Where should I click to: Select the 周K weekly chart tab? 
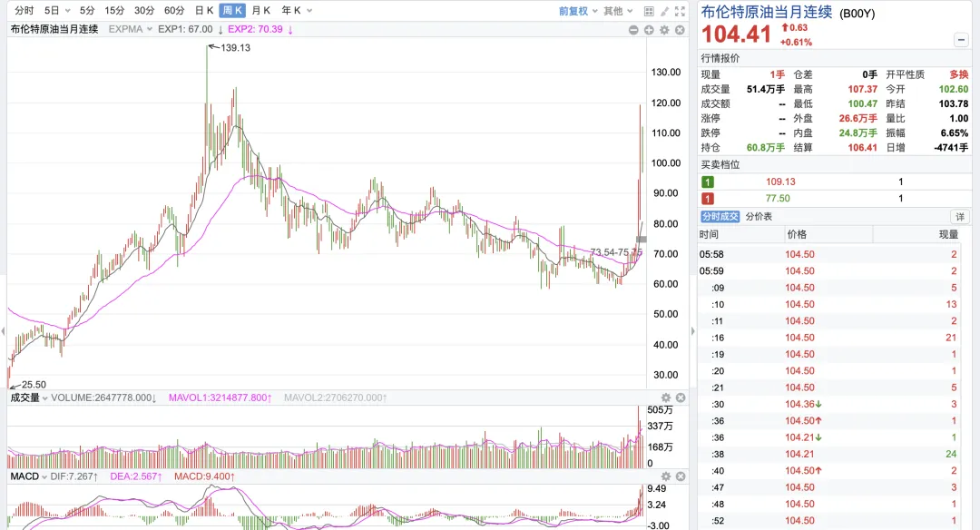(x=232, y=11)
